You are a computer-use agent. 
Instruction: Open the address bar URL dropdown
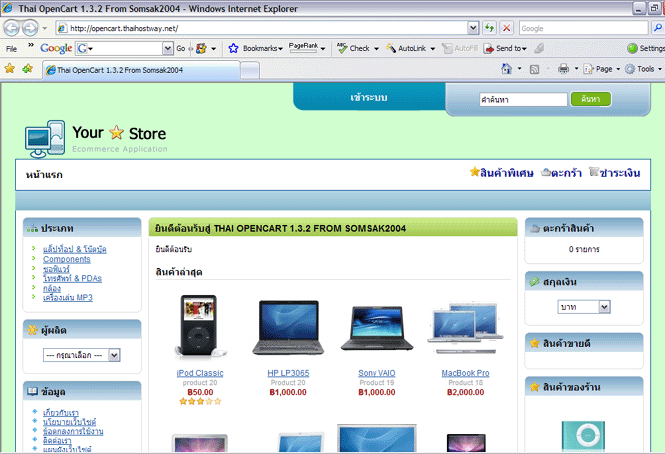pyautogui.click(x=473, y=28)
